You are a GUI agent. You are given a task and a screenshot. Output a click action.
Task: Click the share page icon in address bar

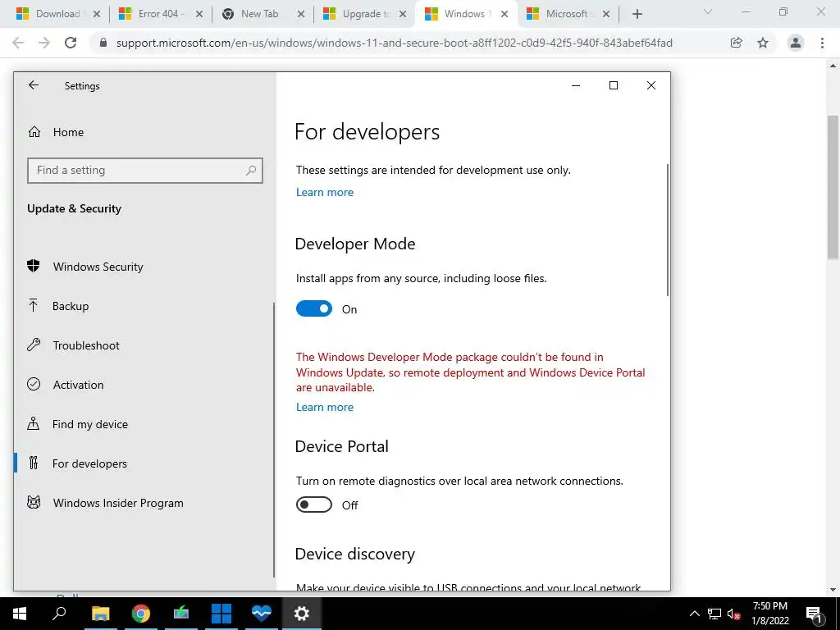click(x=737, y=43)
